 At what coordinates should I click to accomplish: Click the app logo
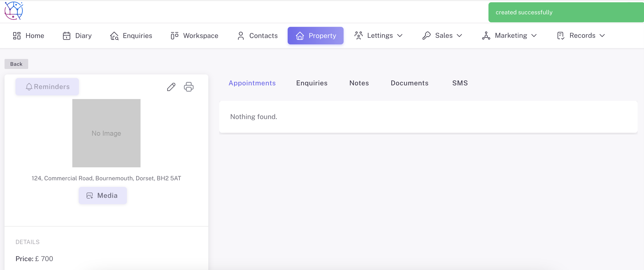(14, 11)
